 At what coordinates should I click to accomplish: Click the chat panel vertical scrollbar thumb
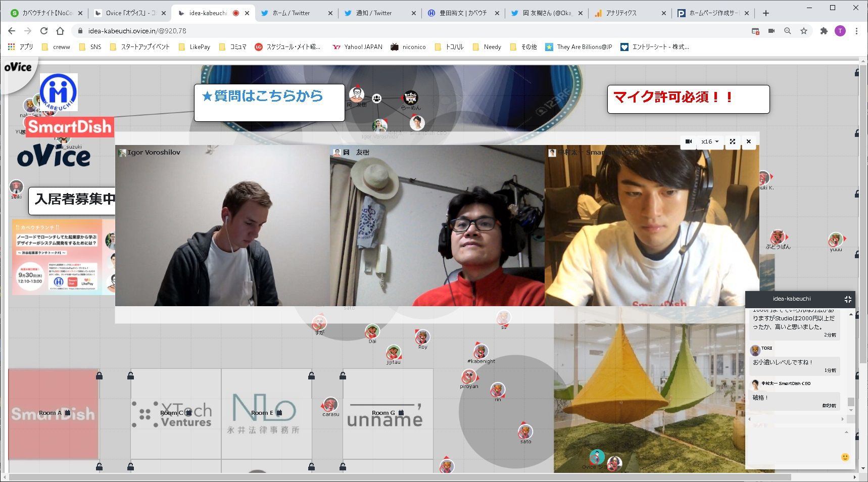(x=851, y=402)
